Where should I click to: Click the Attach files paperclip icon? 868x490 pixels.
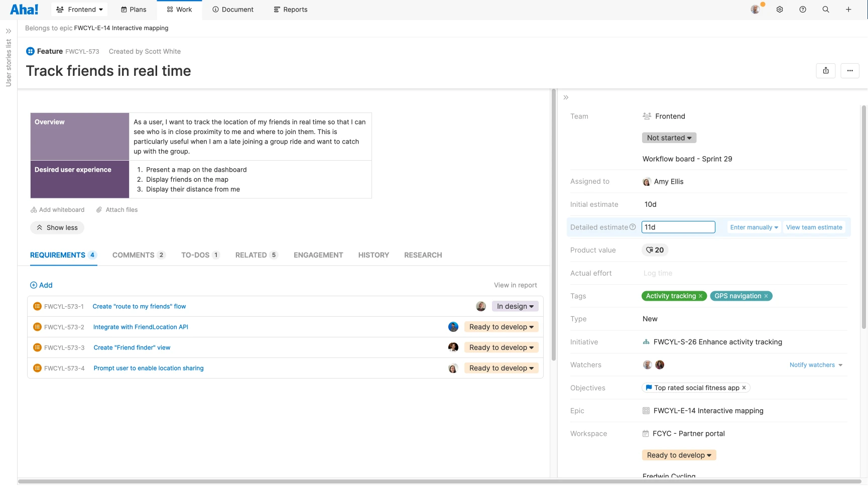[99, 209]
